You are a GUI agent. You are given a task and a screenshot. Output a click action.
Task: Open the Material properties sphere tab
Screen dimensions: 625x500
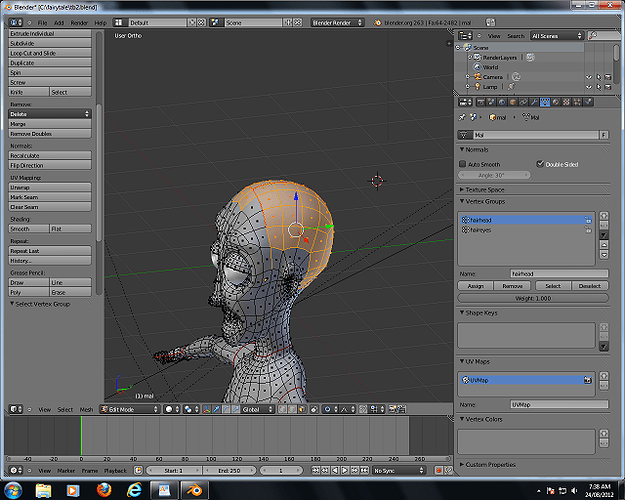click(556, 102)
